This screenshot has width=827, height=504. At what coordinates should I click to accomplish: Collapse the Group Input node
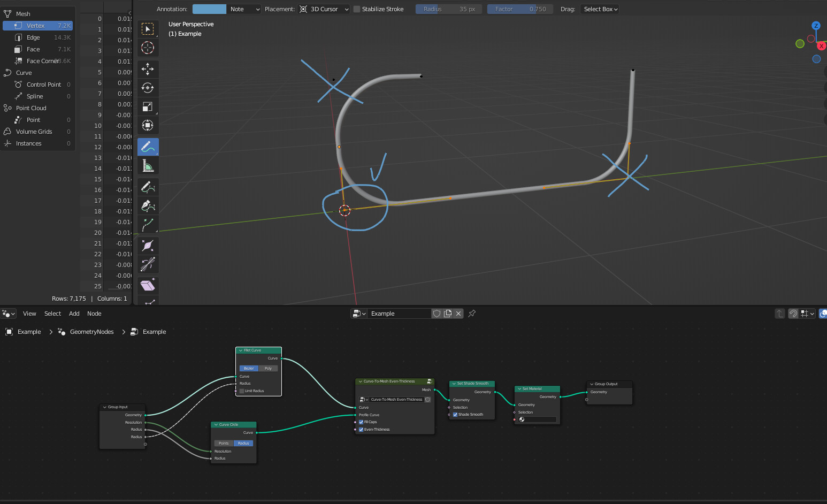pos(105,407)
